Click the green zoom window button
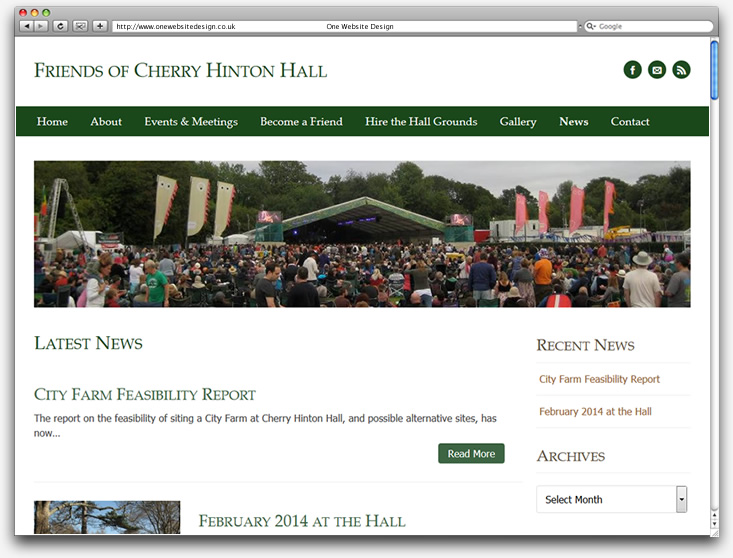Viewport: 733px width, 558px height. click(46, 13)
